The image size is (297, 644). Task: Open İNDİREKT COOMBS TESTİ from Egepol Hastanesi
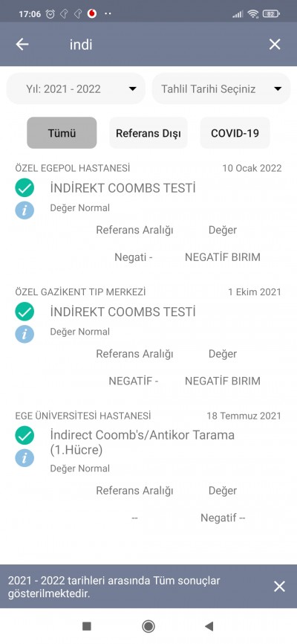123,188
